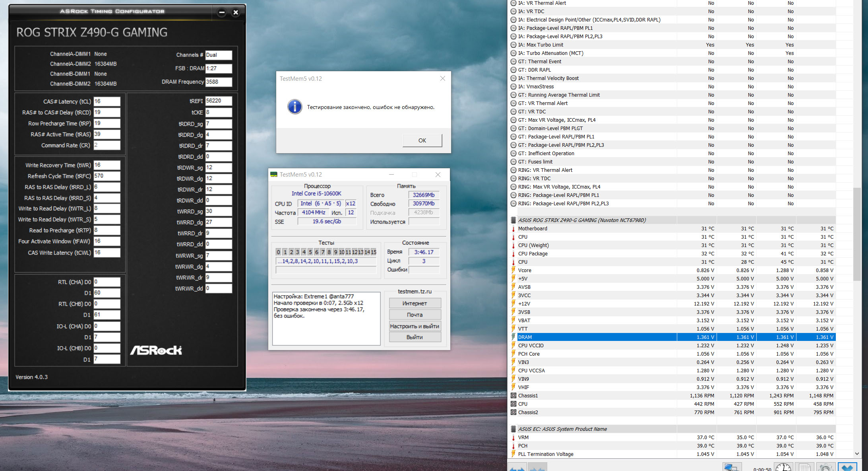The image size is (868, 471).
Task: Click CAS# Latency tCL value field
Action: coord(107,101)
